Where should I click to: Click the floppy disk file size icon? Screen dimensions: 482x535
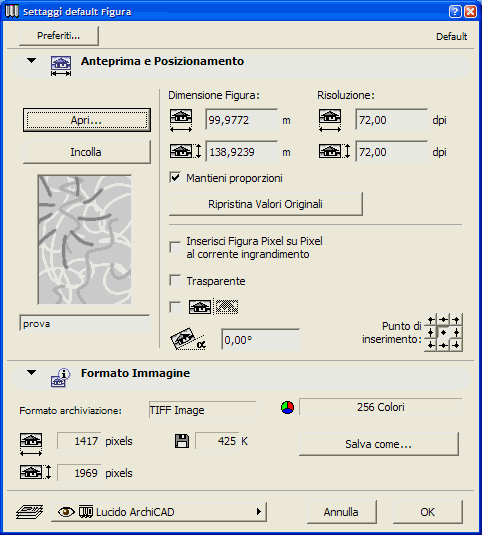point(182,441)
